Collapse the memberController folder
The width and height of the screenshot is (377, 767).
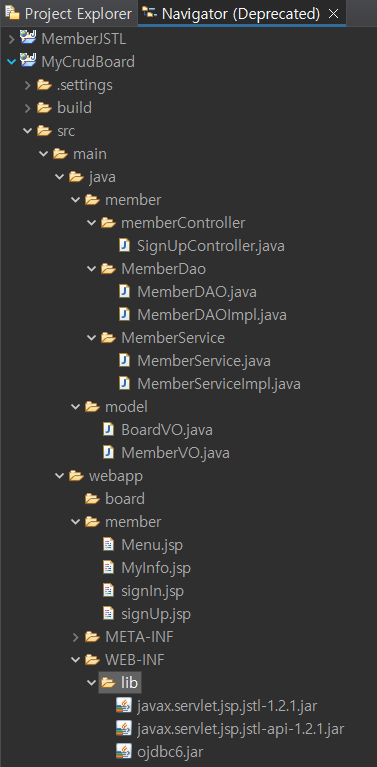tap(91, 223)
